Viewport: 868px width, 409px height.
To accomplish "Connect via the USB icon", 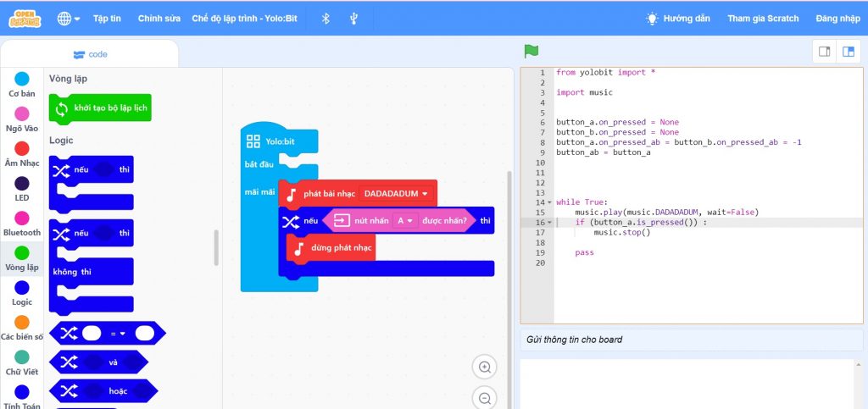I will pyautogui.click(x=353, y=19).
